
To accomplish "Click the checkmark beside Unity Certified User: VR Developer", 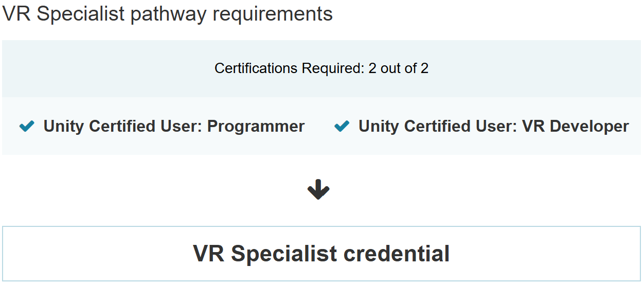I will [342, 126].
